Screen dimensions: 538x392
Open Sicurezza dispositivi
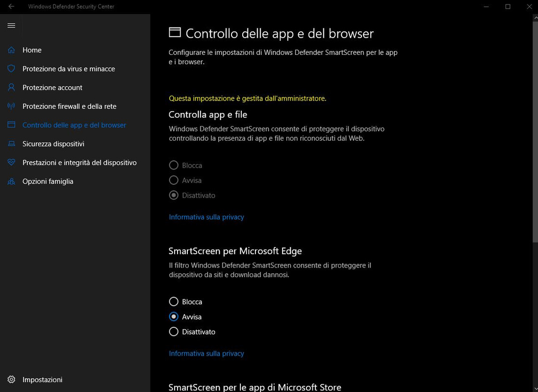click(x=75, y=144)
